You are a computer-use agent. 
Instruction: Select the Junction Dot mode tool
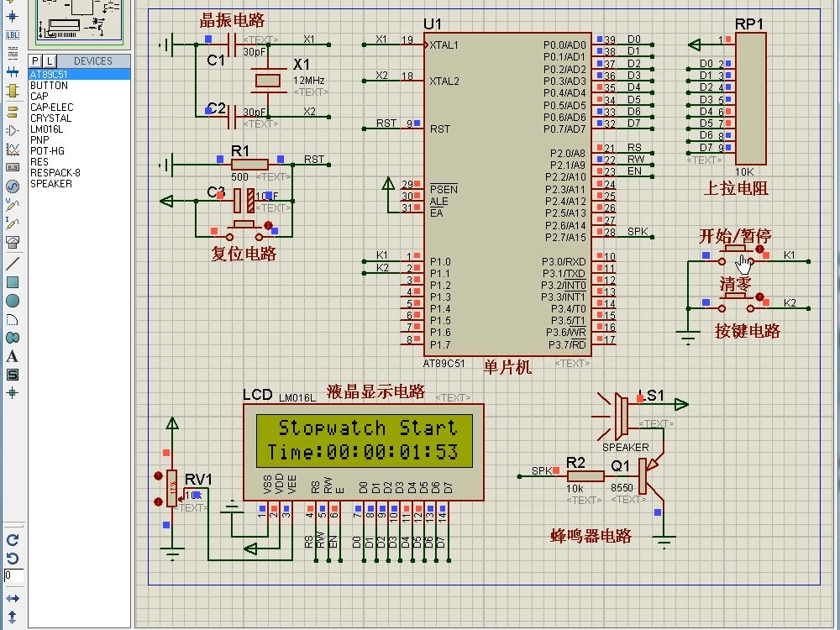point(12,16)
